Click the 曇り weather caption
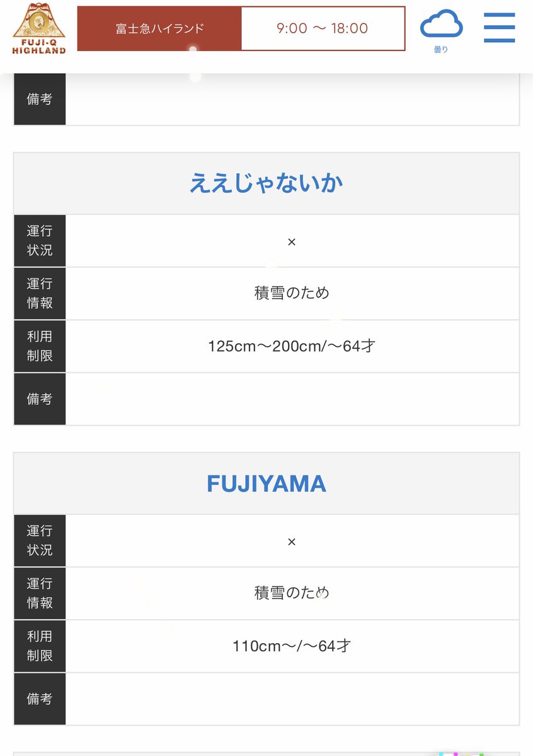Image resolution: width=533 pixels, height=756 pixels. point(441,49)
